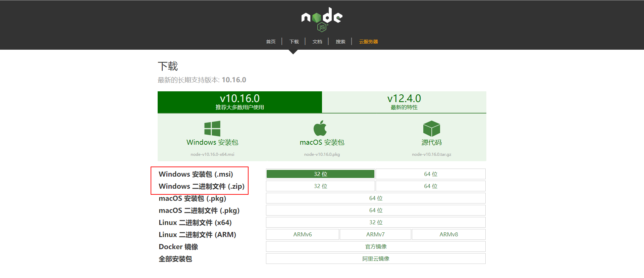Download Windows msi 32 位
This screenshot has width=644, height=278.
pyautogui.click(x=320, y=174)
